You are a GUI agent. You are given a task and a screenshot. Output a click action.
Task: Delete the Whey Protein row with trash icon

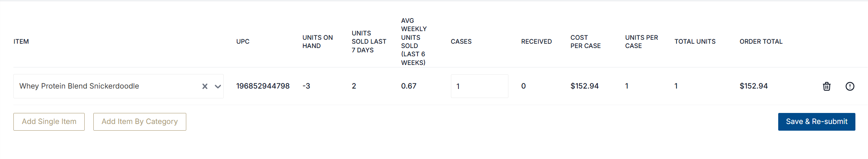(827, 86)
